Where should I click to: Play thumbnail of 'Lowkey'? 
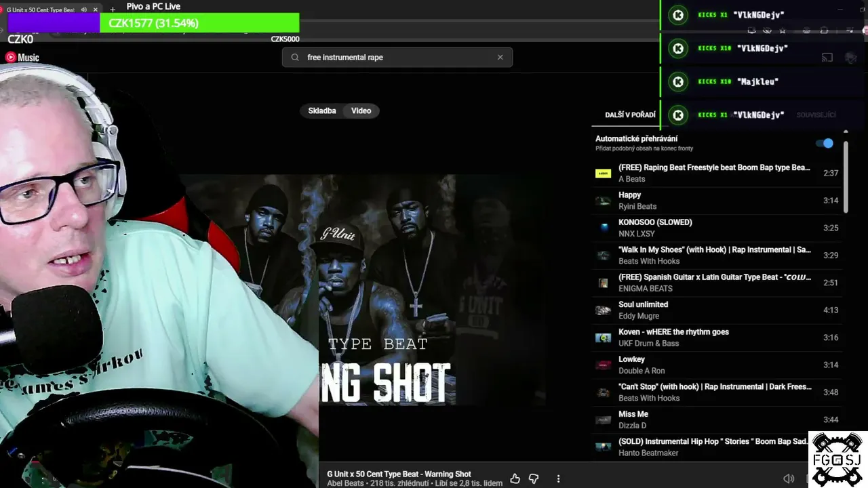603,365
